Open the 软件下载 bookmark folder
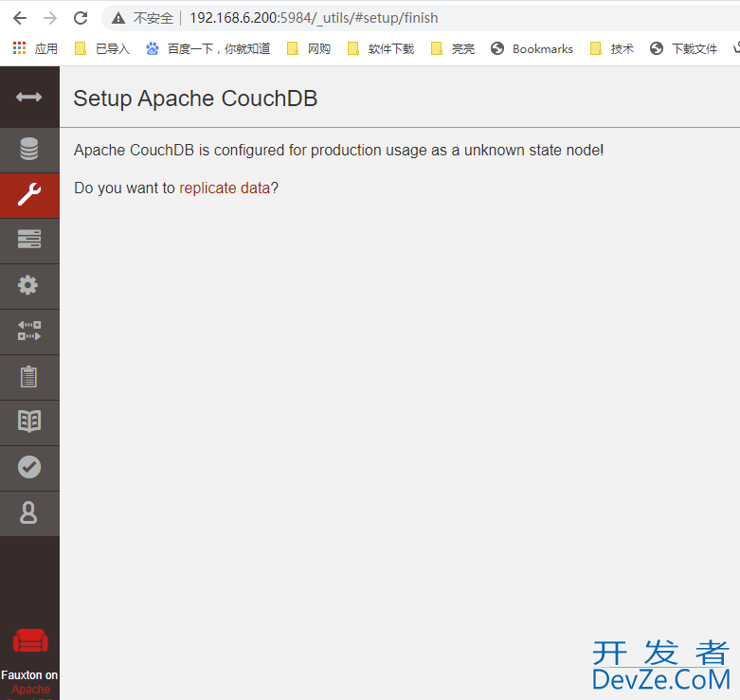Viewport: 740px width, 700px height. [381, 48]
